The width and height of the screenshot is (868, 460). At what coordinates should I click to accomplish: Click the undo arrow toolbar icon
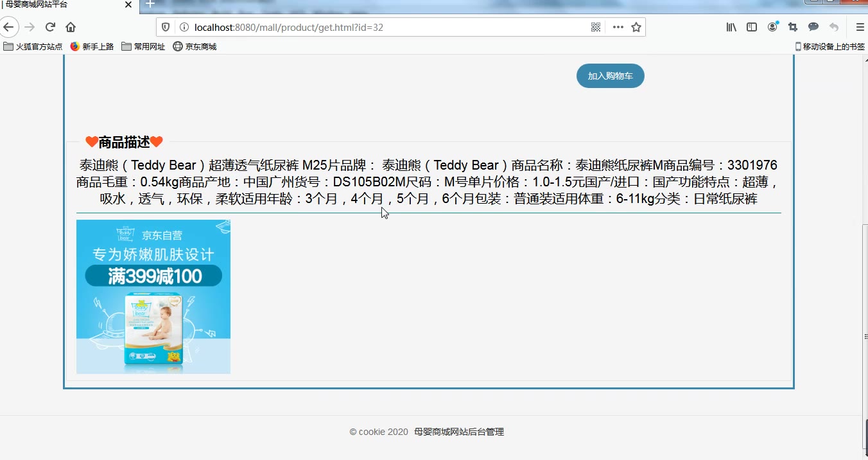(834, 27)
